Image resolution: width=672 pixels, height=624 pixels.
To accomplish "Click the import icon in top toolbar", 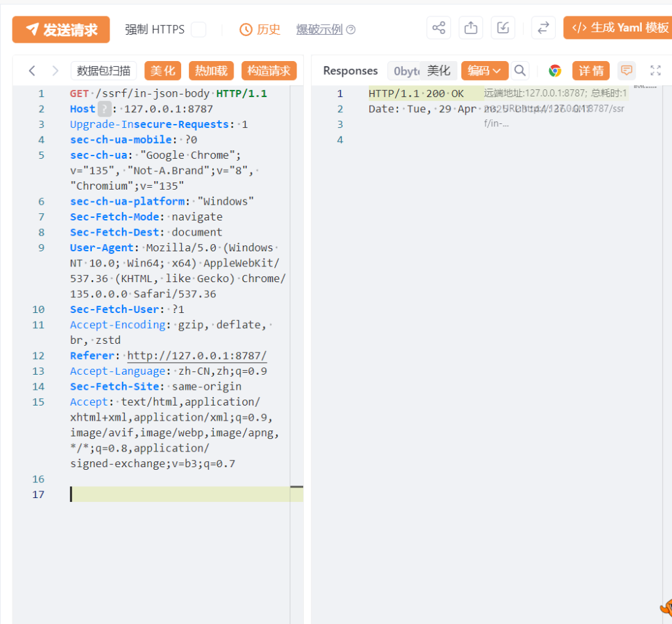I will pos(503,28).
